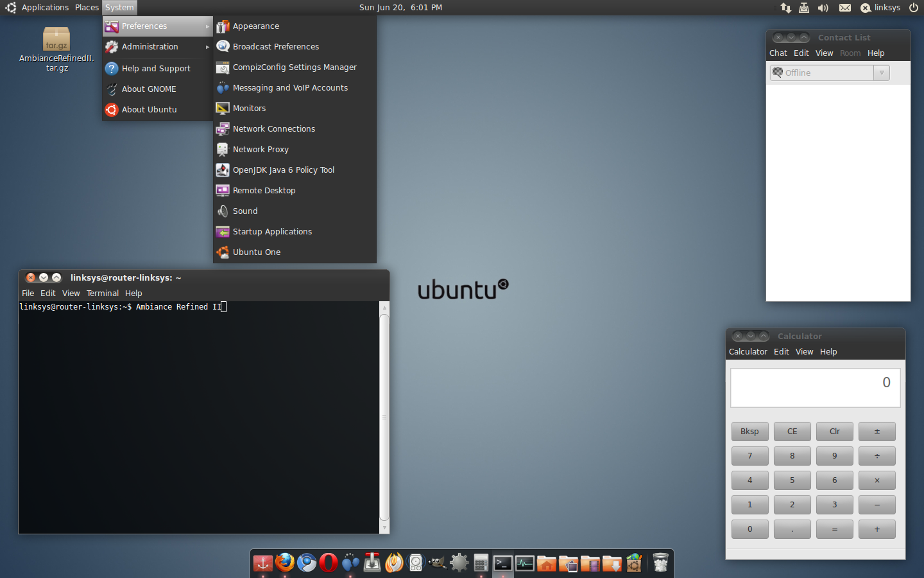
Task: Open Messaging and VoIP Accounts
Action: coord(295,88)
